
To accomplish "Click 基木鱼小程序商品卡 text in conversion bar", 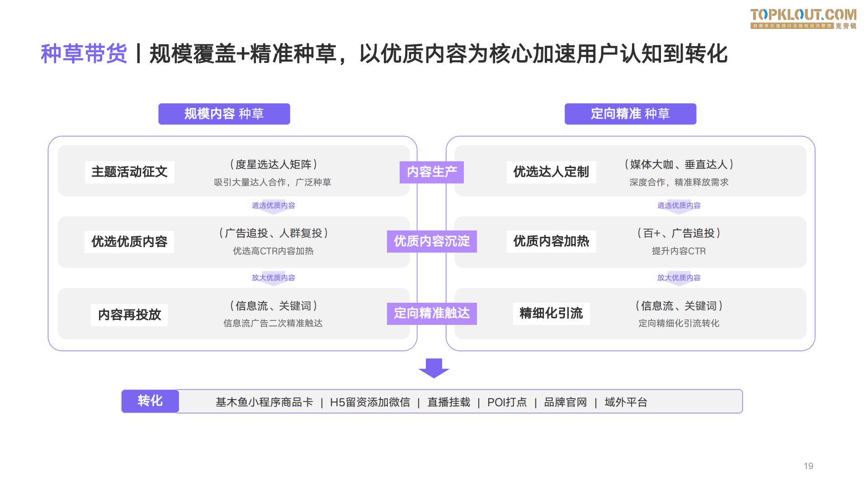I will pyautogui.click(x=264, y=402).
